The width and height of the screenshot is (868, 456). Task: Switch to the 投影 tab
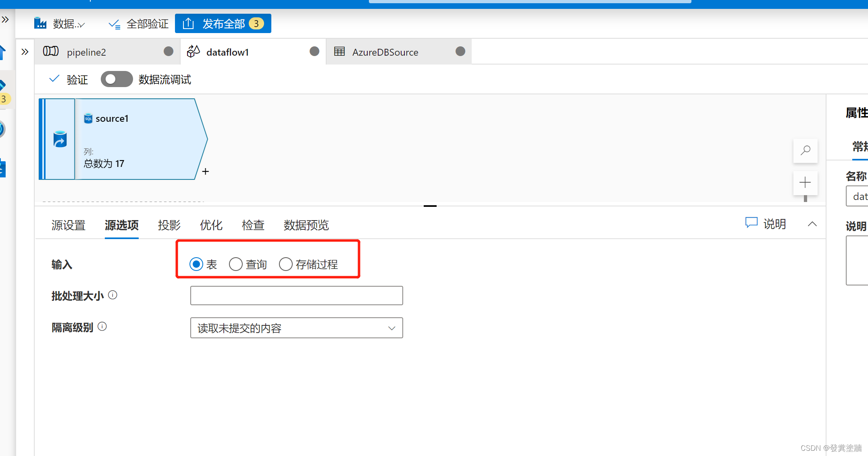coord(169,225)
